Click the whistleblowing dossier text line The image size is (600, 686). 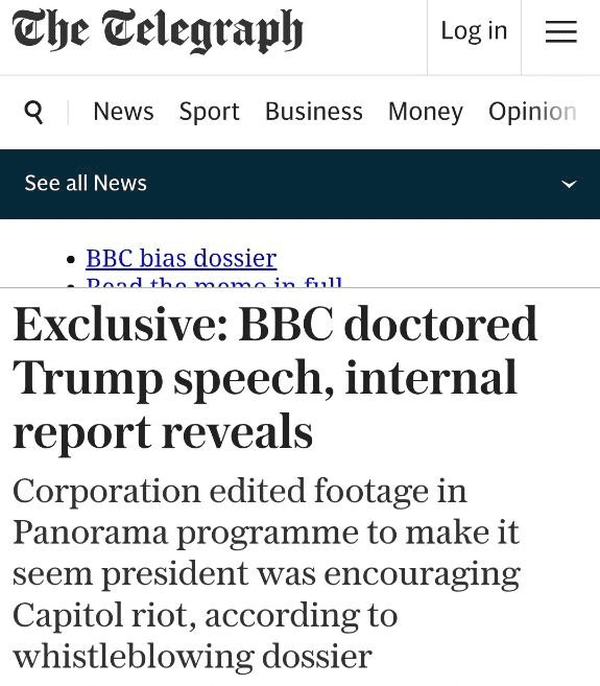(192, 656)
